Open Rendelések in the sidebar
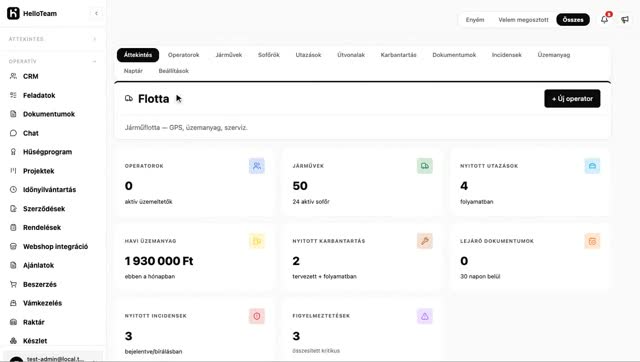The image size is (640, 362). coord(53,227)
